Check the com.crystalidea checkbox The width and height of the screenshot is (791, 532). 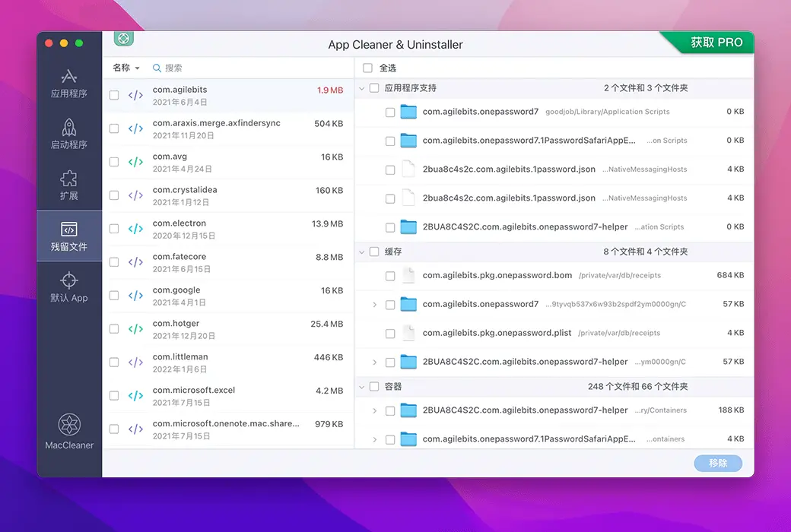coord(114,195)
